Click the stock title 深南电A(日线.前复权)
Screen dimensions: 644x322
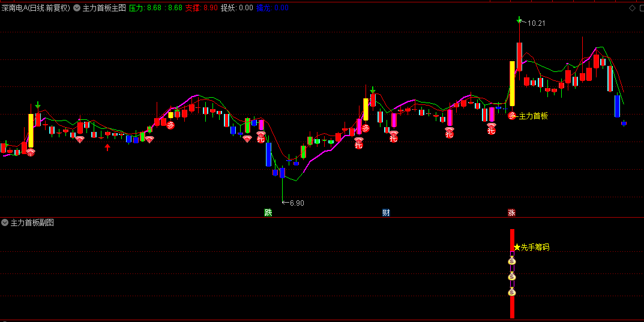tap(36, 8)
